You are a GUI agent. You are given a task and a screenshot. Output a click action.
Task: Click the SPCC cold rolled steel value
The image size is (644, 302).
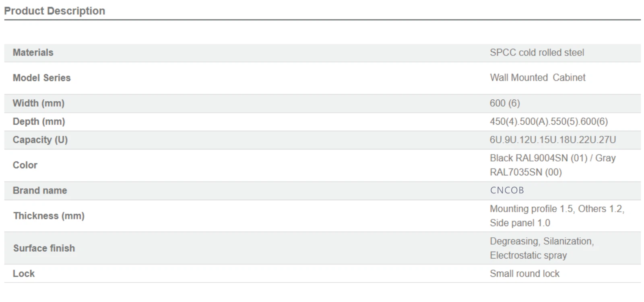coord(537,53)
